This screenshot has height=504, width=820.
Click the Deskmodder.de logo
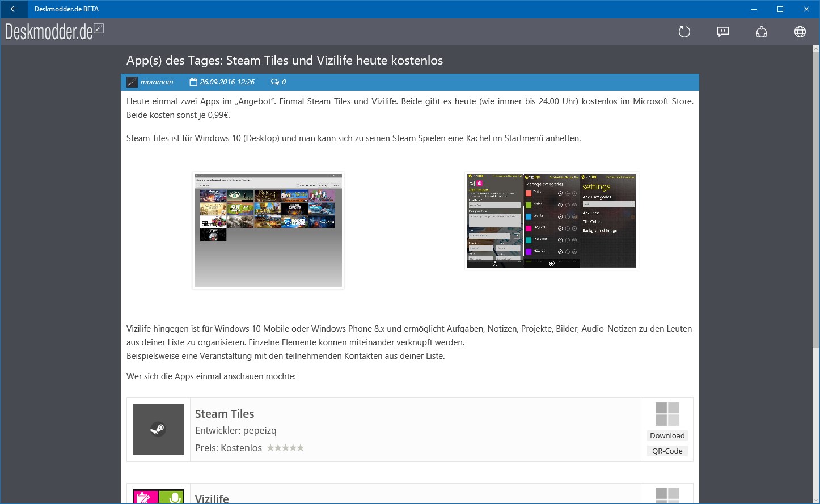(54, 32)
